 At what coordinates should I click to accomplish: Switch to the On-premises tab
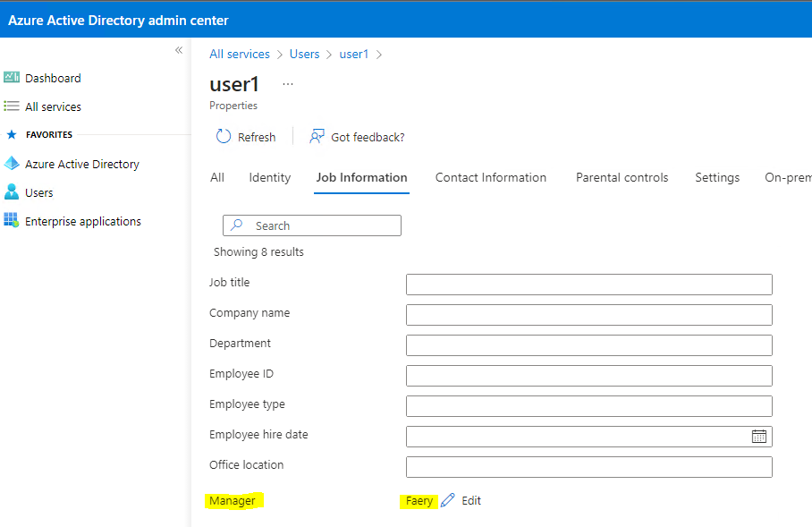click(788, 177)
